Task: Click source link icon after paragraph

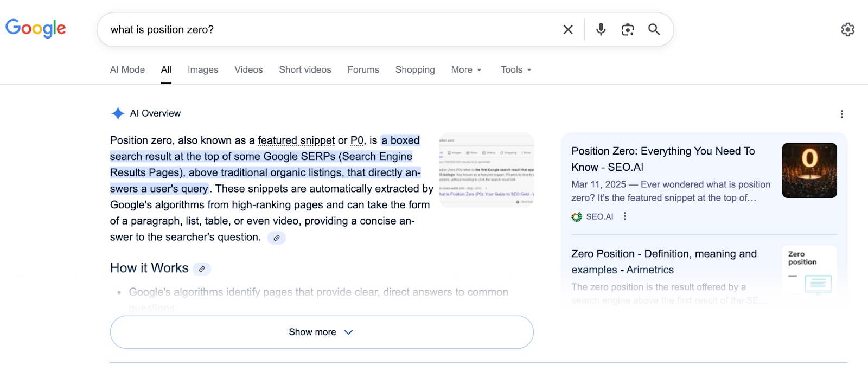Action: pos(277,238)
